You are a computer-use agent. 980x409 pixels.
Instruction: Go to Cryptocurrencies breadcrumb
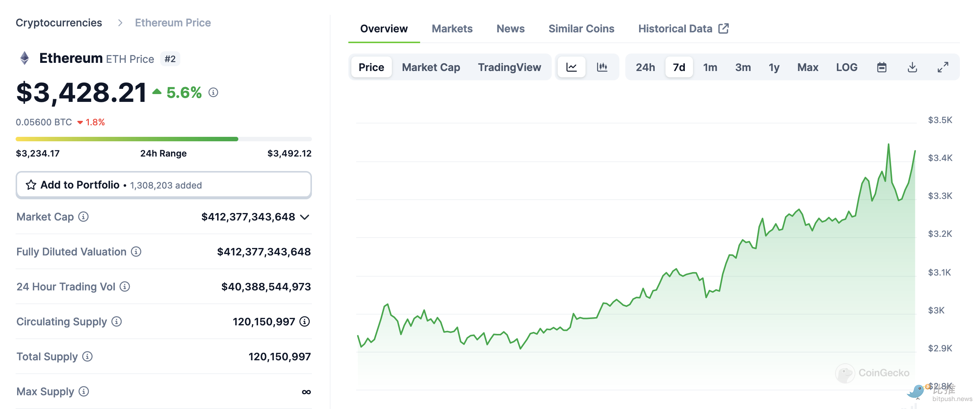point(59,23)
